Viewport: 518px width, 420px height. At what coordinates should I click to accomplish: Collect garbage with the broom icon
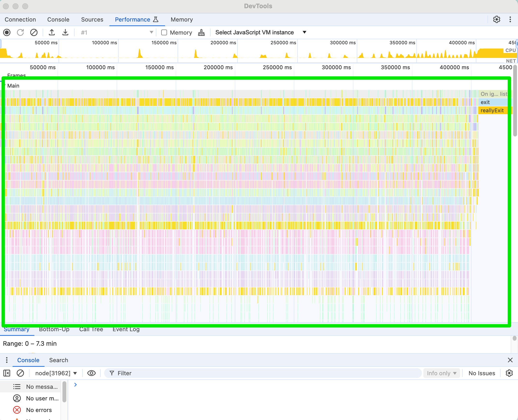[x=201, y=32]
